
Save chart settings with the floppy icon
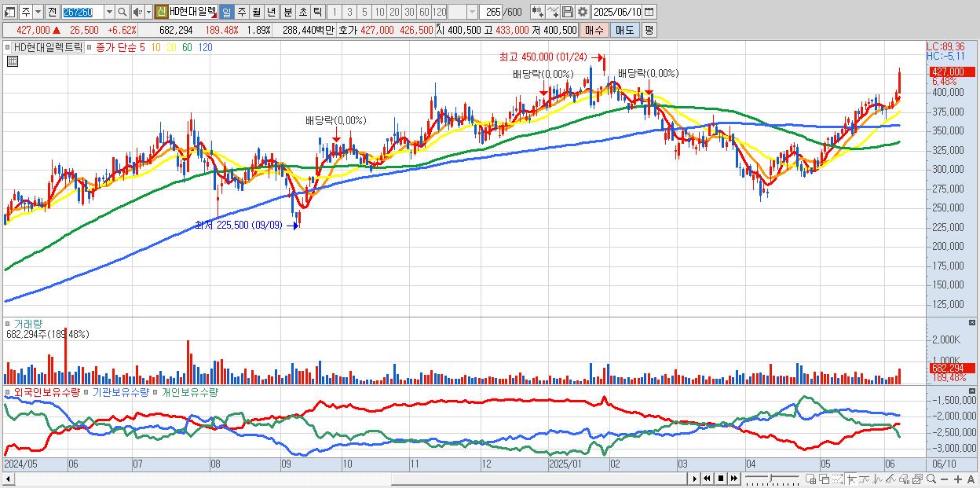(x=568, y=12)
